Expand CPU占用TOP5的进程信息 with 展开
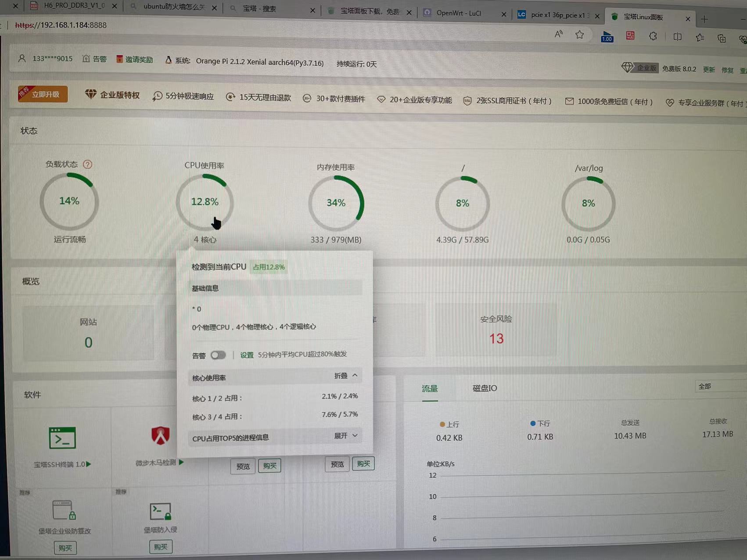747x560 pixels. (346, 436)
